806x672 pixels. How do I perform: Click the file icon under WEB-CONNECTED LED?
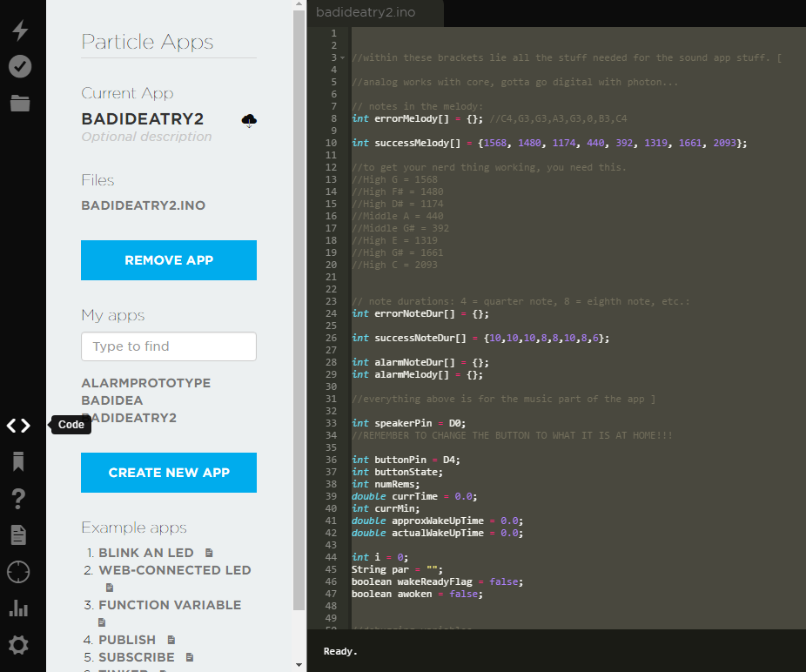point(110,588)
